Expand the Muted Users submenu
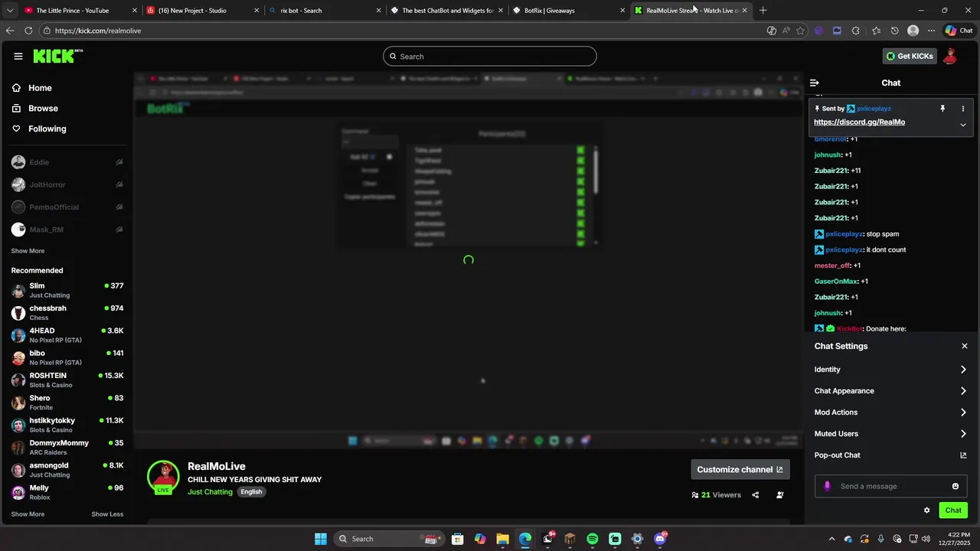980x551 pixels. (x=890, y=434)
